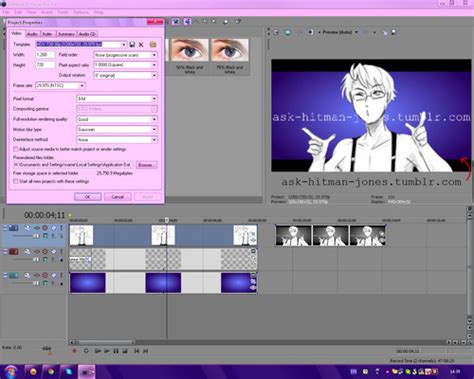The width and height of the screenshot is (474, 379).
Task: Open the Deinterlace method dropdown
Action: coord(154,140)
